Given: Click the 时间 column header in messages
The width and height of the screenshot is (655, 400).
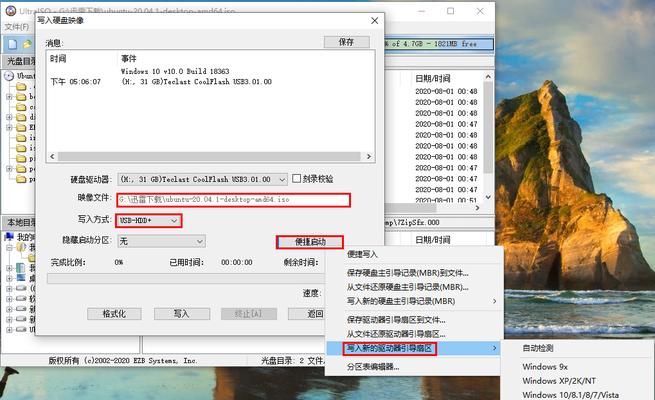Looking at the screenshot, I should (x=58, y=58).
